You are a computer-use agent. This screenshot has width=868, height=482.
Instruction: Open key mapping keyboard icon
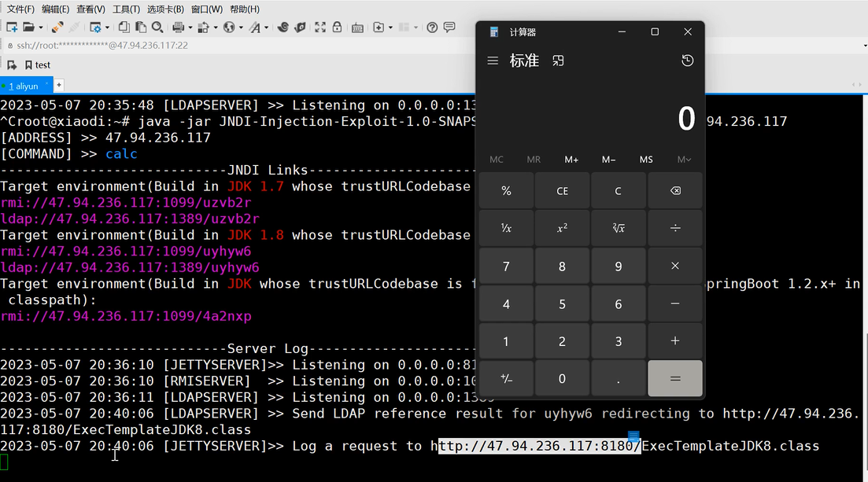pos(357,27)
